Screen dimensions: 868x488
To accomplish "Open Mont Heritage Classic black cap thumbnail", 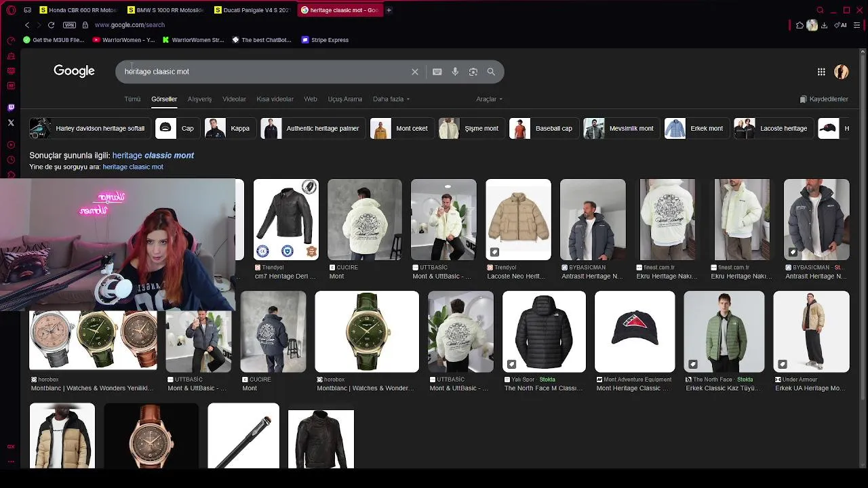I will [x=635, y=332].
